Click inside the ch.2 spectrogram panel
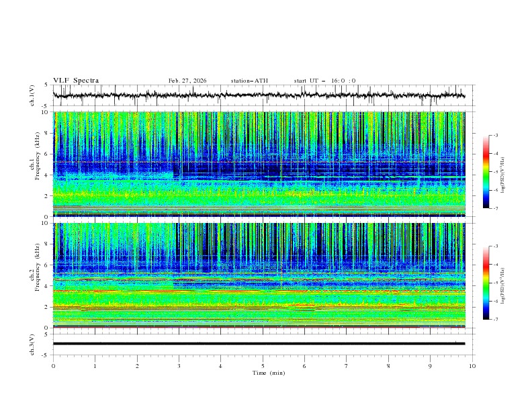Screen dimensions: 532x411 259,275
